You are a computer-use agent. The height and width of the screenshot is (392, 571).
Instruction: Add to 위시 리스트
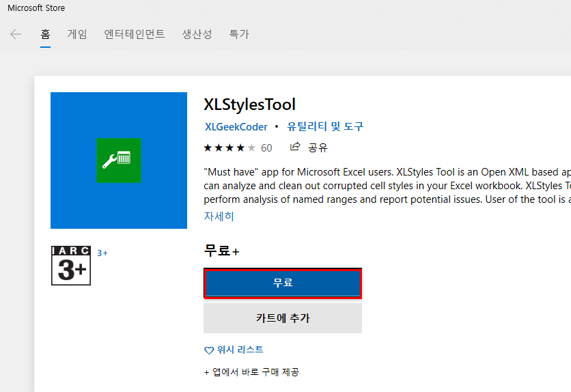240,350
